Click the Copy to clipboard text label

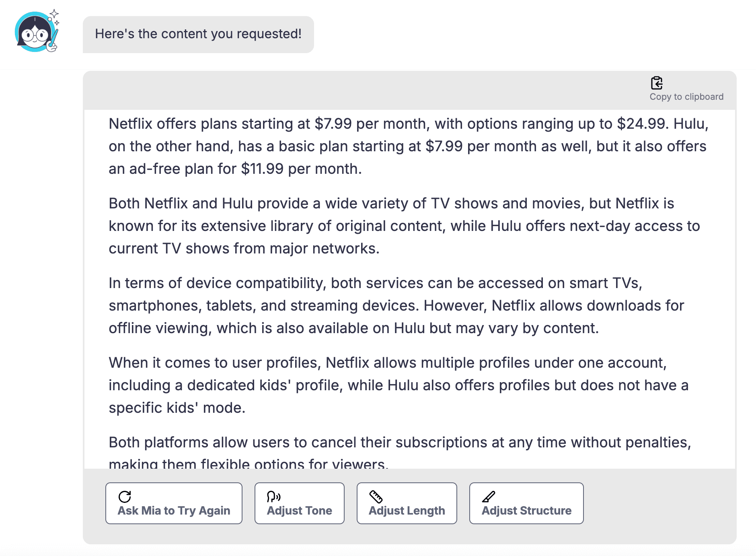click(686, 97)
